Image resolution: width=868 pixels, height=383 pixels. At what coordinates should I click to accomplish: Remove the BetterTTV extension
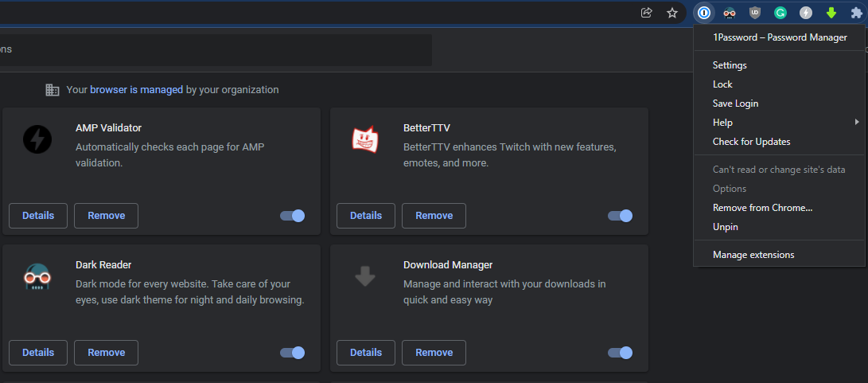pos(434,216)
